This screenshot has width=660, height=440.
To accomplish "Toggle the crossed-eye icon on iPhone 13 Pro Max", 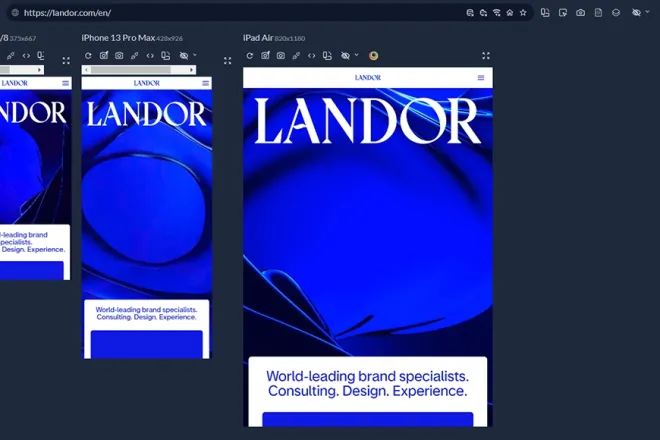I will coord(184,56).
